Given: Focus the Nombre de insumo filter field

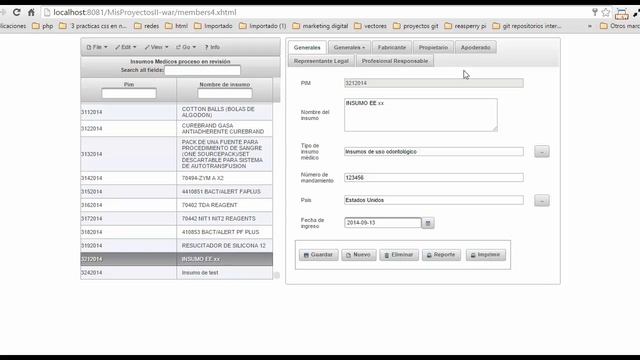Looking at the screenshot, I should pos(225,93).
